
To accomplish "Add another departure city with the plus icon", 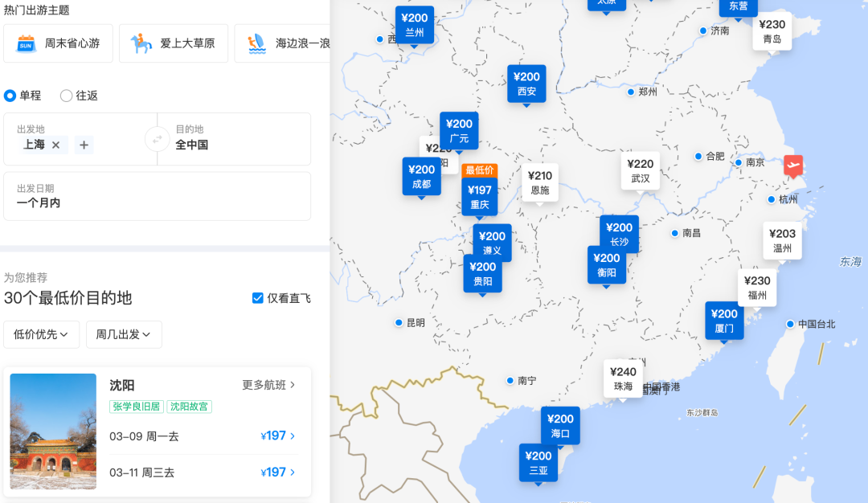I will 84,145.
